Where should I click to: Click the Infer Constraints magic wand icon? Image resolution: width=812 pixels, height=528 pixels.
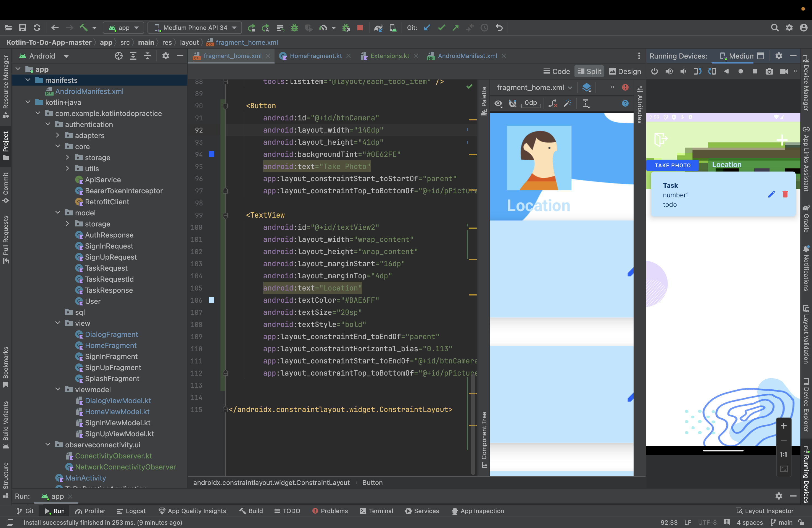coord(567,103)
